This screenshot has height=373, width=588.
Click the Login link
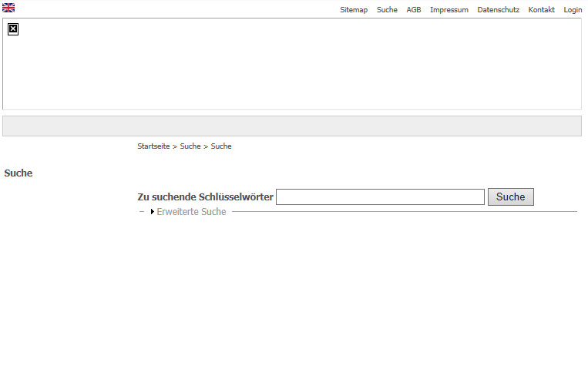(x=573, y=10)
